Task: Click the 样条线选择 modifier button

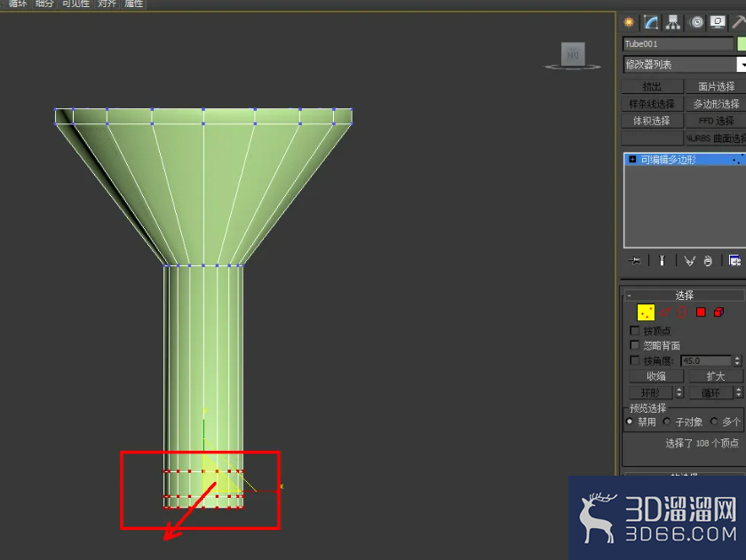Action: [x=652, y=104]
